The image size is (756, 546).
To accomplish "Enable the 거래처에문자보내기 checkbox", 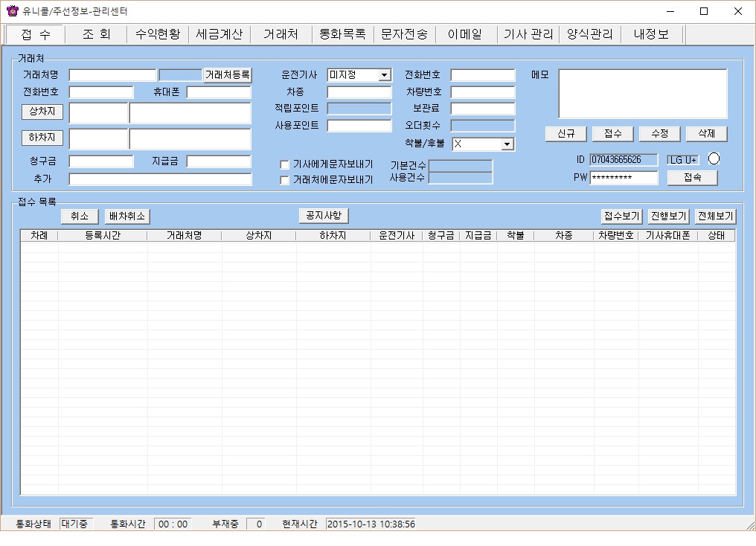I will (x=284, y=180).
